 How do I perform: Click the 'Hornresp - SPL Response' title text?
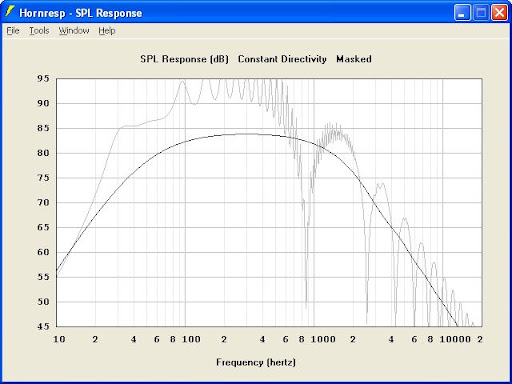(81, 13)
